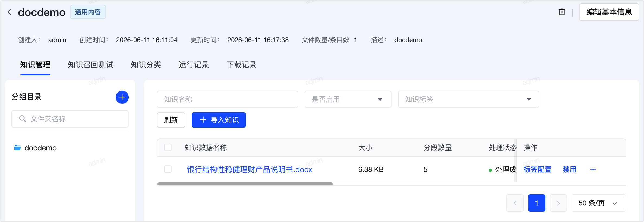Open the 知识标签 dropdown
The image size is (644, 222).
468,99
